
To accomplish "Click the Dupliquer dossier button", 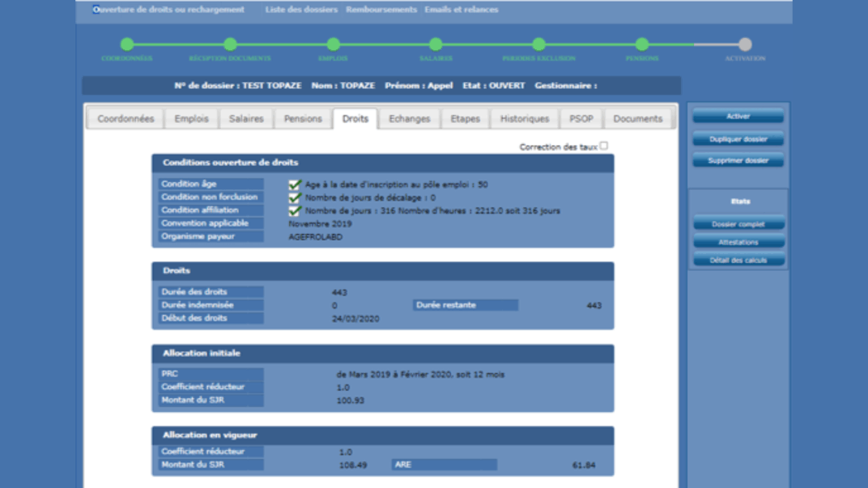I will click(738, 139).
